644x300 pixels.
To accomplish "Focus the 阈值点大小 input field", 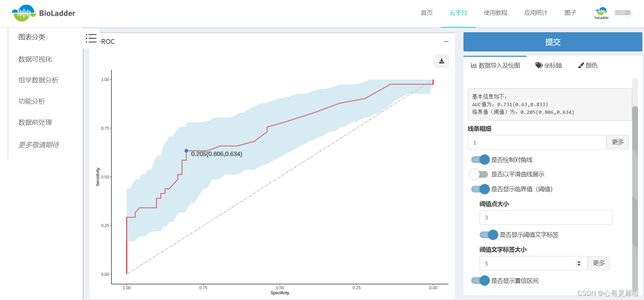I will 546,217.
